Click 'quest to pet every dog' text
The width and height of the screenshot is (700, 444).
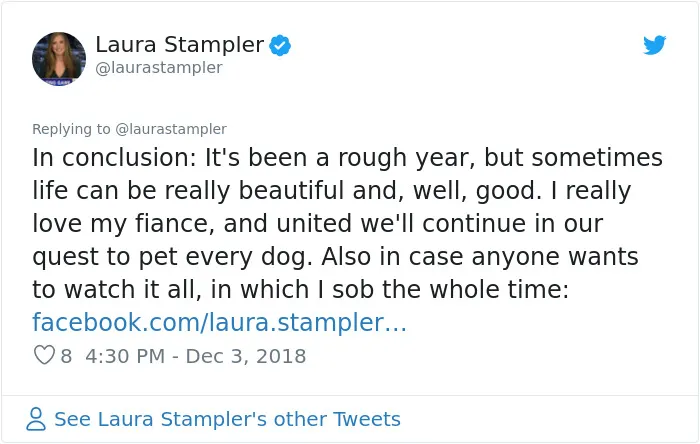[172, 257]
